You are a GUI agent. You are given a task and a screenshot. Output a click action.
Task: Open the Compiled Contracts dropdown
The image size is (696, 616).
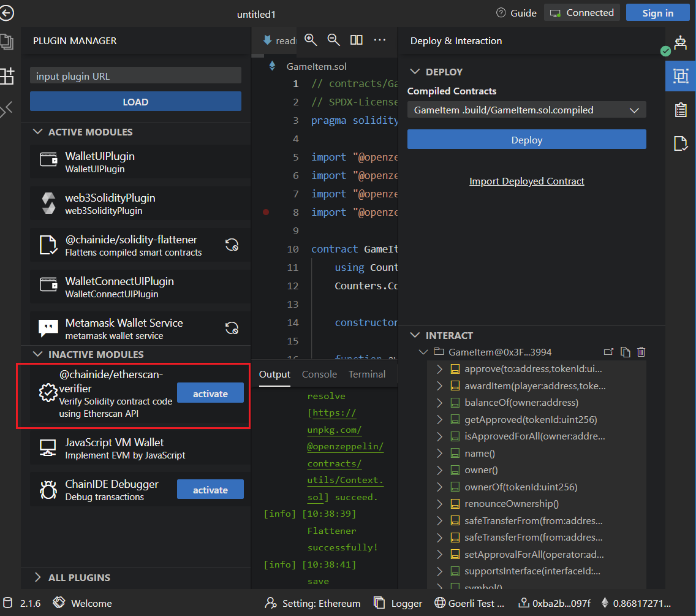click(x=526, y=110)
